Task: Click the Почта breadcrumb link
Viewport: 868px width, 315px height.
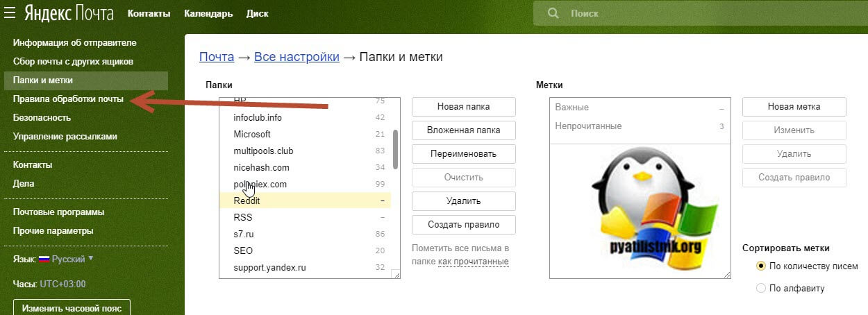Action: (x=217, y=57)
